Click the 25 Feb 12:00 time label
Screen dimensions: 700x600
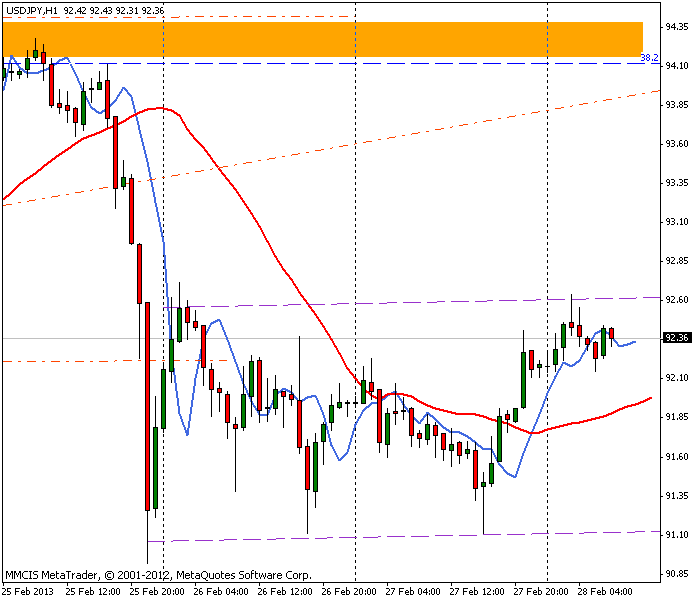click(93, 592)
